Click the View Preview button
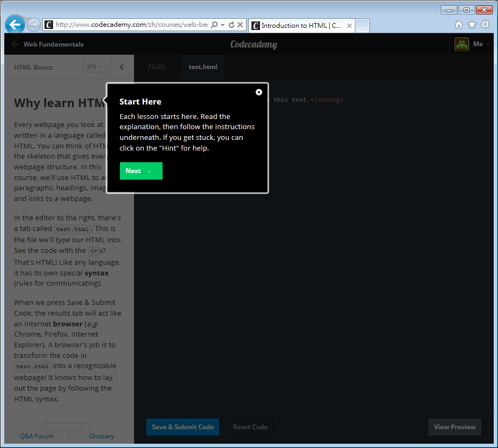The image size is (498, 448). pyautogui.click(x=455, y=427)
